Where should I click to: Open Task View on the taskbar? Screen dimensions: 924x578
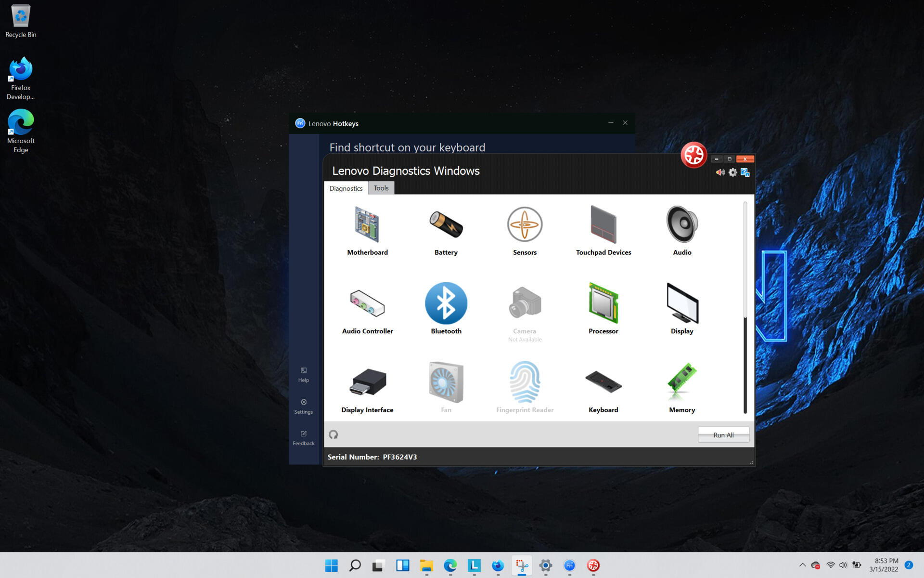(379, 565)
